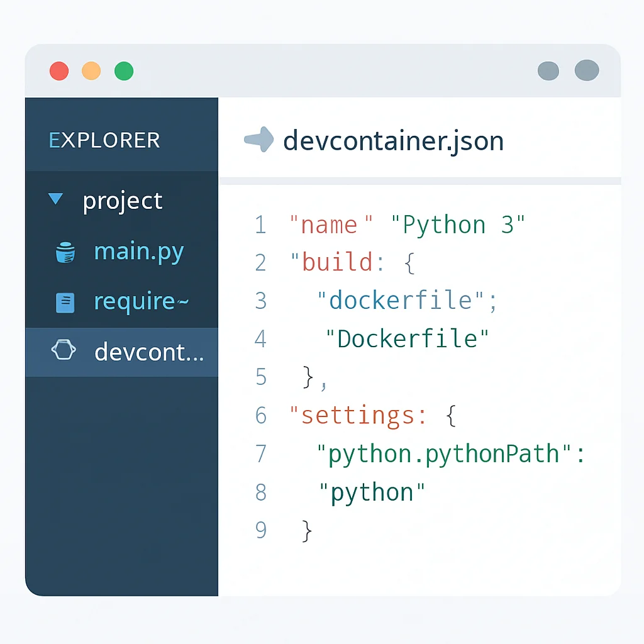Viewport: 644px width, 644px height.
Task: Collapse the project folder triangle
Action: point(55,199)
